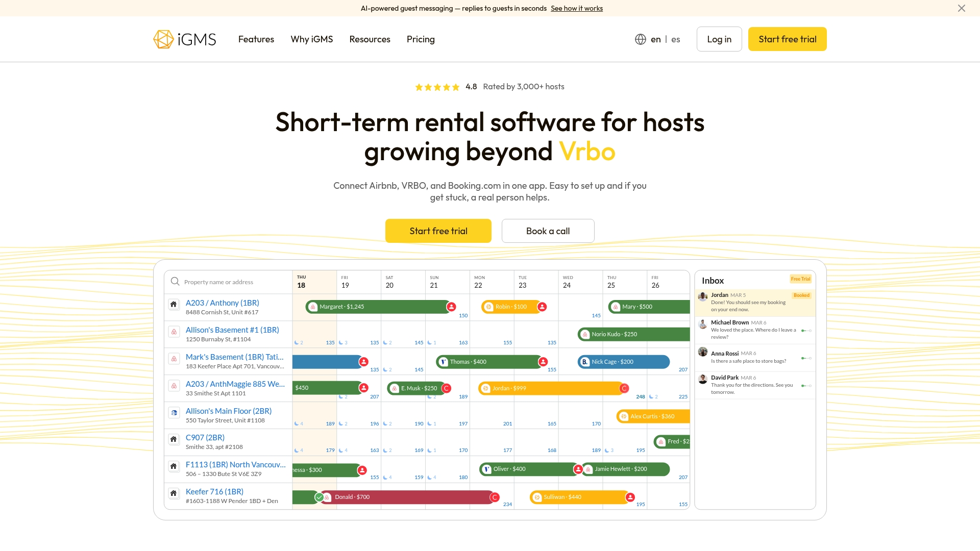Screen dimensions: 980x551
Task: Switch language to es
Action: tap(676, 39)
